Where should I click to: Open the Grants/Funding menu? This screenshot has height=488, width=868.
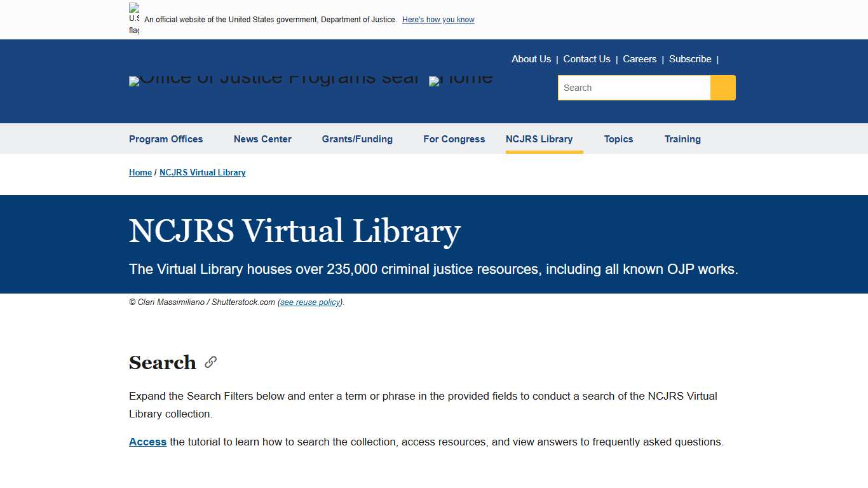point(357,139)
